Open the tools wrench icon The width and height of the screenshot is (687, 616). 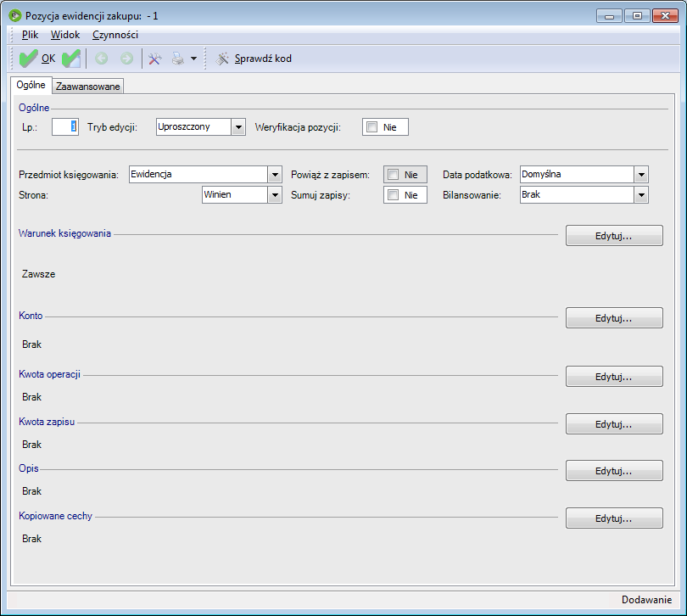154,59
